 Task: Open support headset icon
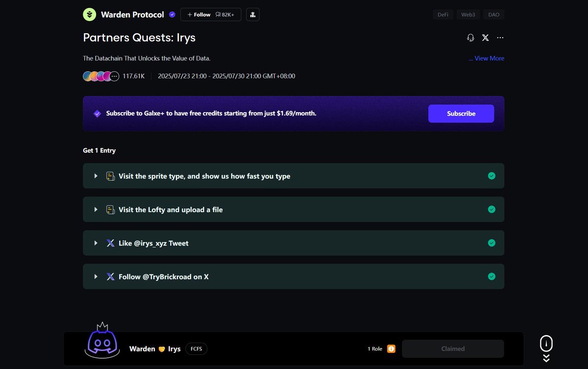(470, 38)
